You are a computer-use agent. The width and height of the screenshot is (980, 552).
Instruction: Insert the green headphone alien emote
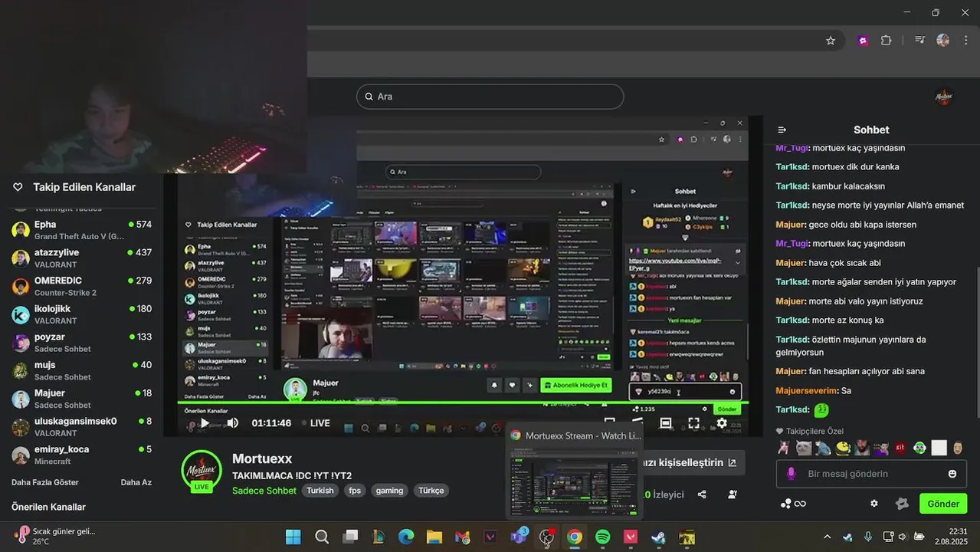[x=919, y=448]
